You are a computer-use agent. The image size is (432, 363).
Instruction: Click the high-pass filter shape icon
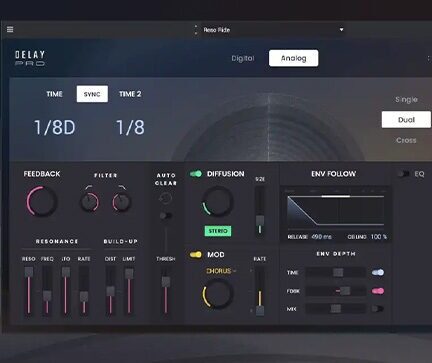pyautogui.click(x=88, y=187)
